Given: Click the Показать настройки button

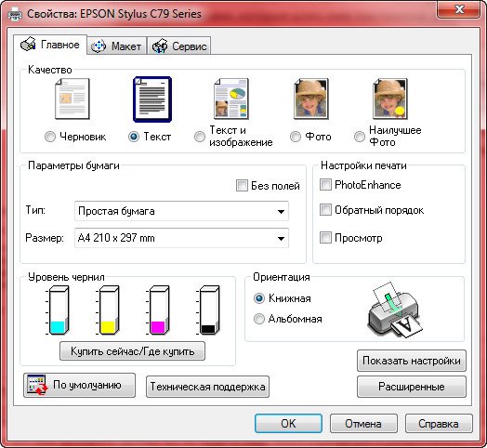Looking at the screenshot, I should [412, 361].
